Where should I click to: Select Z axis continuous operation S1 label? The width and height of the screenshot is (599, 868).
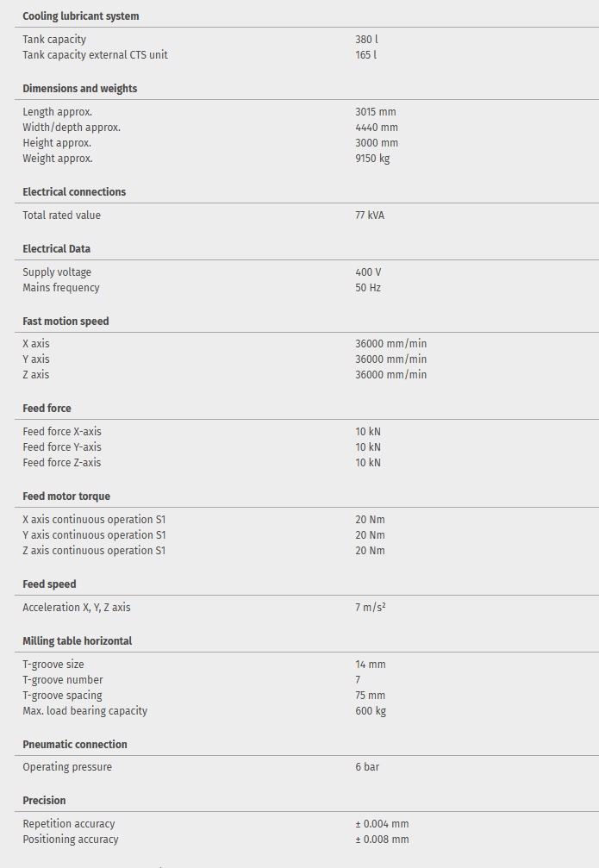tap(94, 551)
